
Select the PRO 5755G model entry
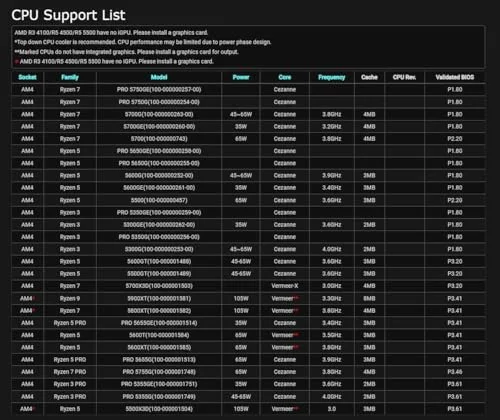click(159, 372)
